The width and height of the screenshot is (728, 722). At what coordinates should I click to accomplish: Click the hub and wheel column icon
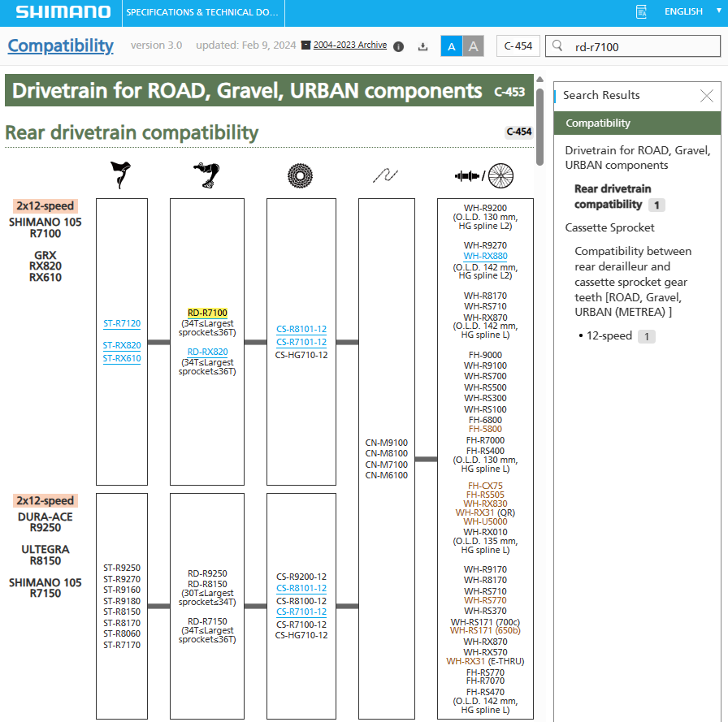click(484, 176)
